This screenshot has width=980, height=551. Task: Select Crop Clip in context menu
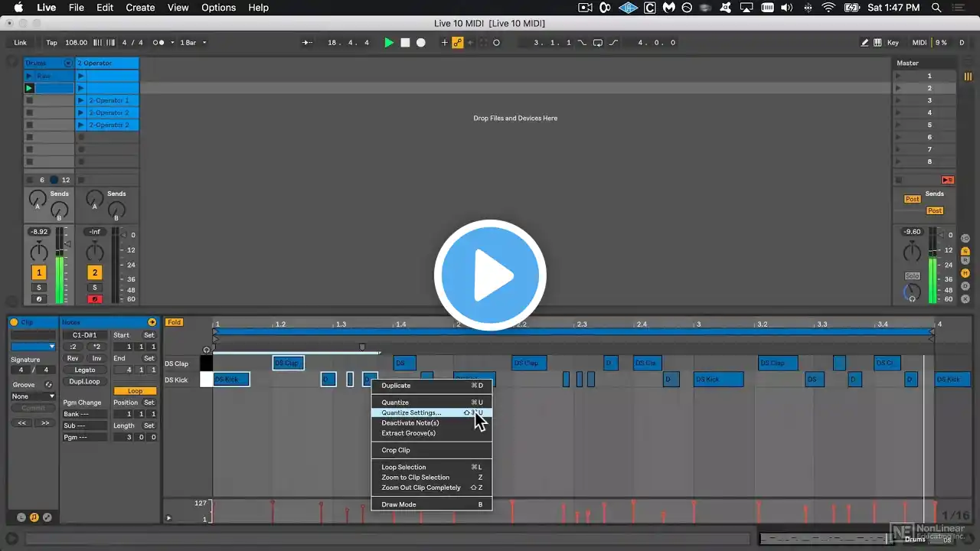(396, 450)
